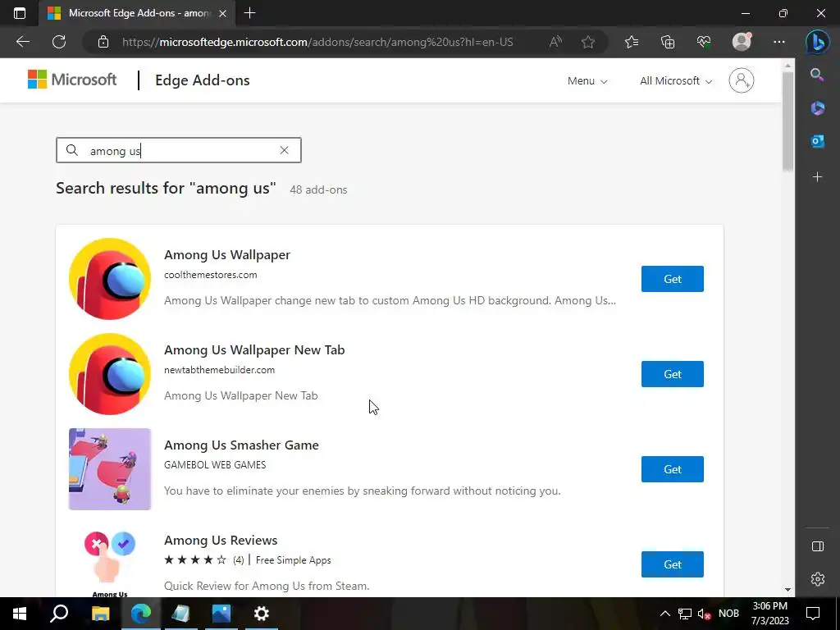Image resolution: width=840 pixels, height=630 pixels.
Task: Click the Smasher Game thumbnail
Action: [110, 469]
